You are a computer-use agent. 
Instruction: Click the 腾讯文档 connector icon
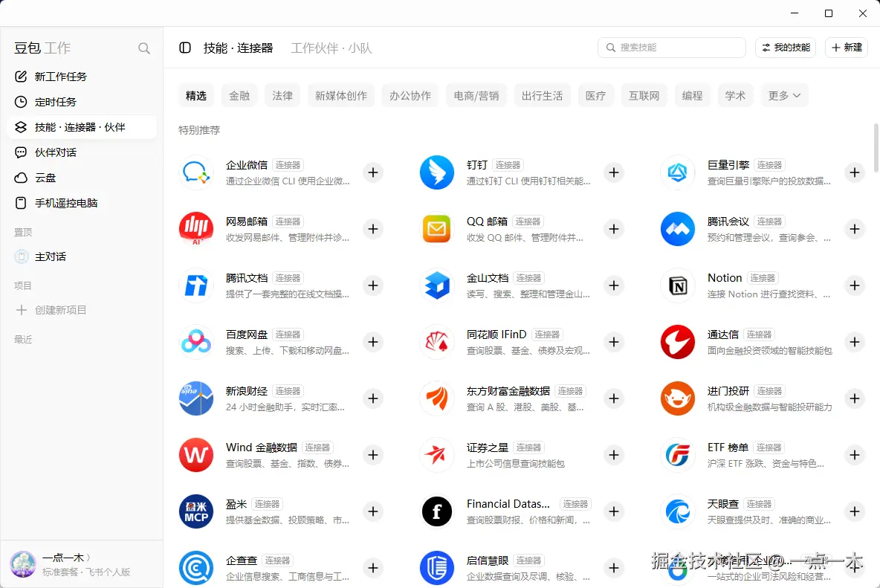(196, 285)
